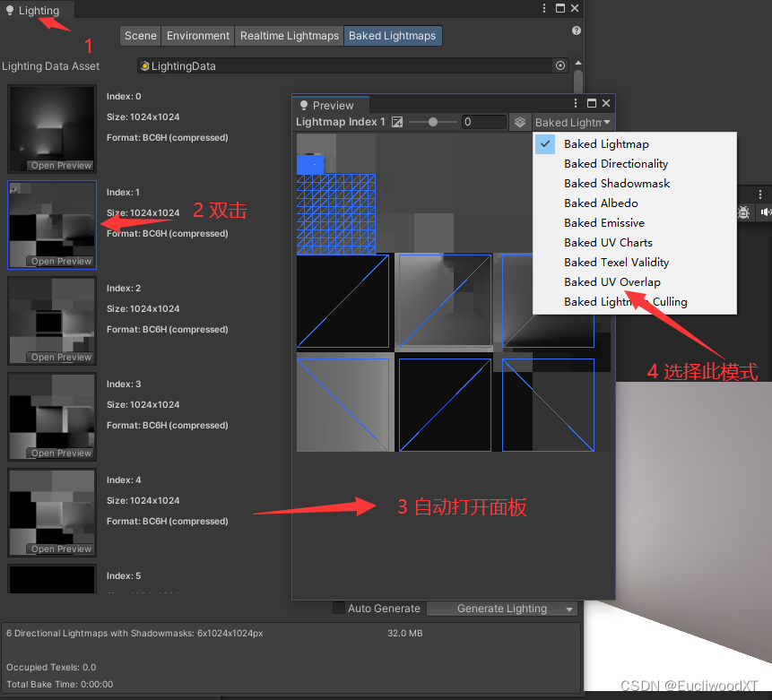The image size is (772, 700).
Task: Switch to the Scene tab
Action: 140,36
